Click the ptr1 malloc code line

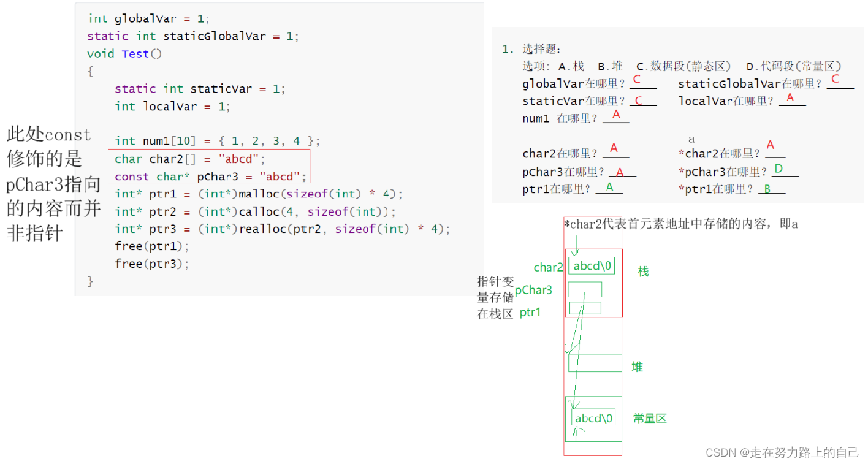tap(259, 194)
